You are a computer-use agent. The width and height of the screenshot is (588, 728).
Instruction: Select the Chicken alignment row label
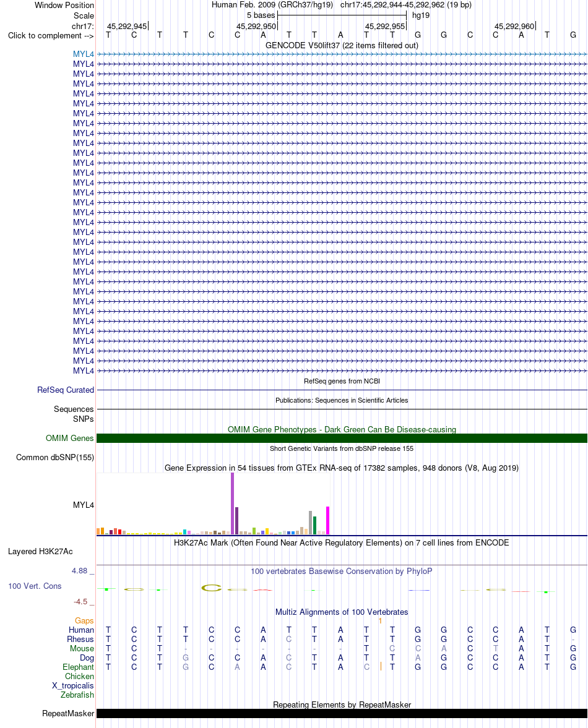pyautogui.click(x=79, y=677)
